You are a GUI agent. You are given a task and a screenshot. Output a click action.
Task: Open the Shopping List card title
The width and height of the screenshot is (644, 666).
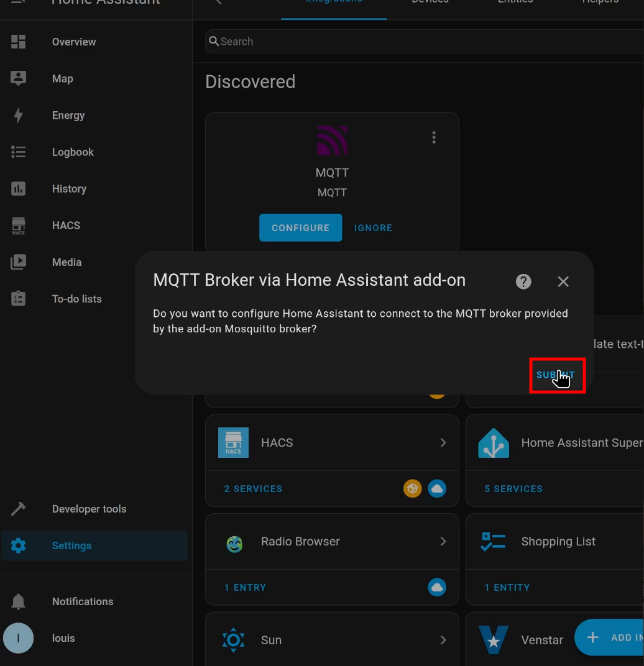[x=558, y=541]
